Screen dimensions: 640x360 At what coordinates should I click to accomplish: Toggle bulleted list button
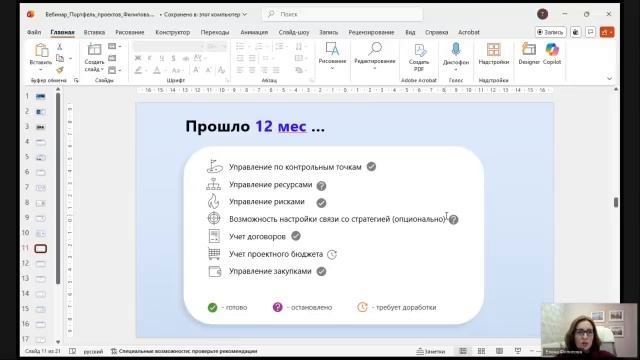[240, 47]
